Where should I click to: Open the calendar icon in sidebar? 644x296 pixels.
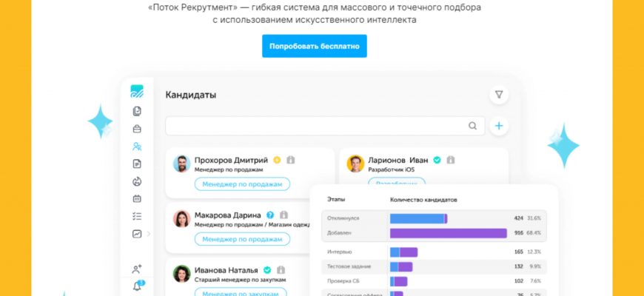(x=136, y=198)
